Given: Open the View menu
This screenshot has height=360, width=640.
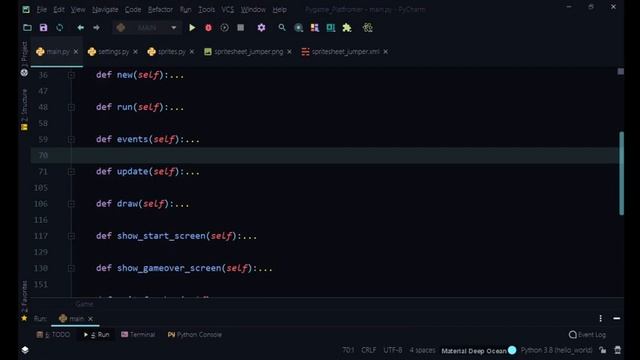Looking at the screenshot, I should 78,9.
